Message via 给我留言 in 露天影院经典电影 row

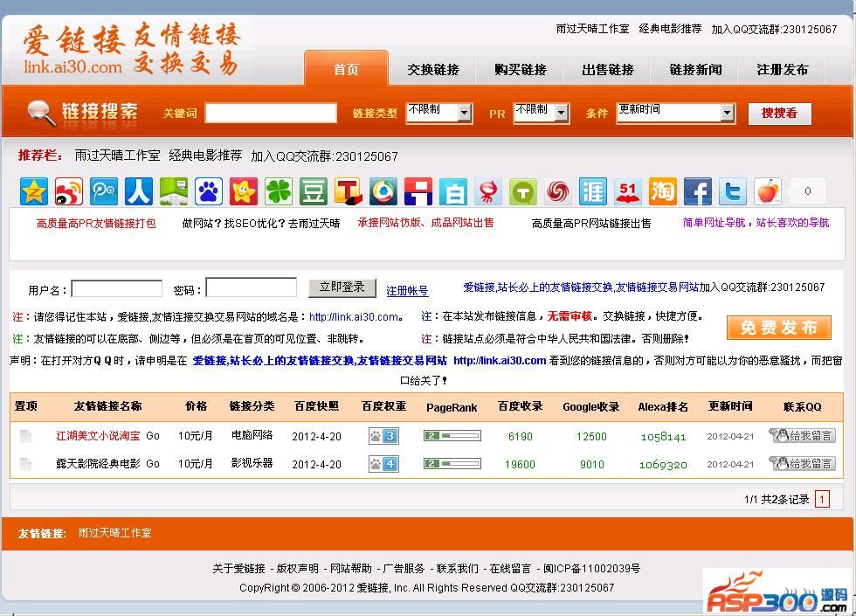[x=802, y=464]
